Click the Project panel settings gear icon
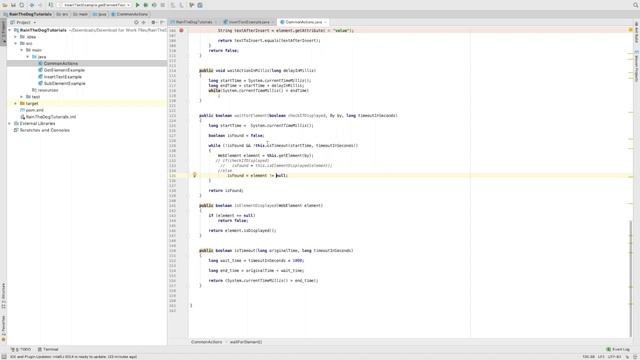The height and width of the screenshot is (360, 640). pyautogui.click(x=153, y=22)
